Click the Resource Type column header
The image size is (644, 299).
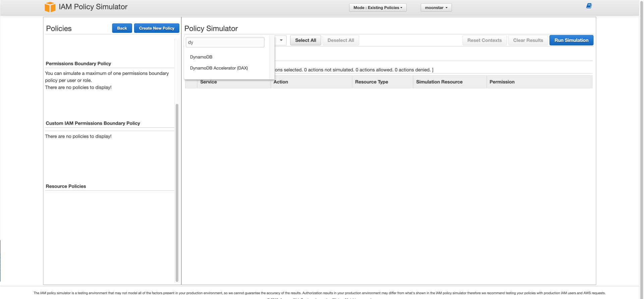[x=383, y=82]
